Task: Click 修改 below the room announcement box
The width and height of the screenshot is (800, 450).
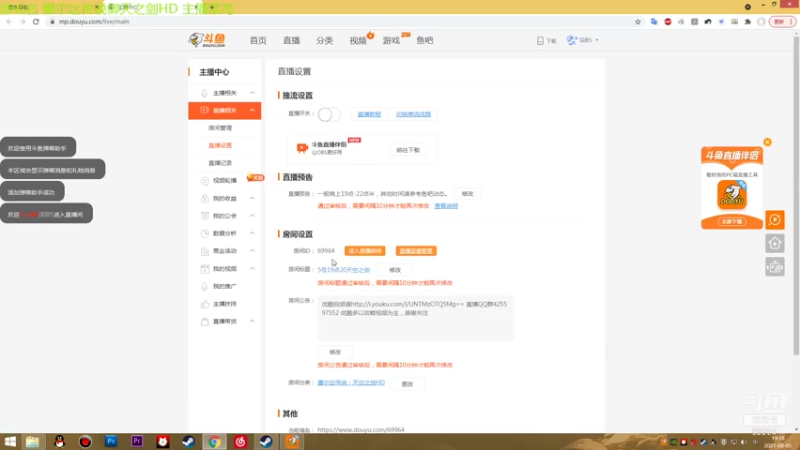Action: (x=335, y=352)
